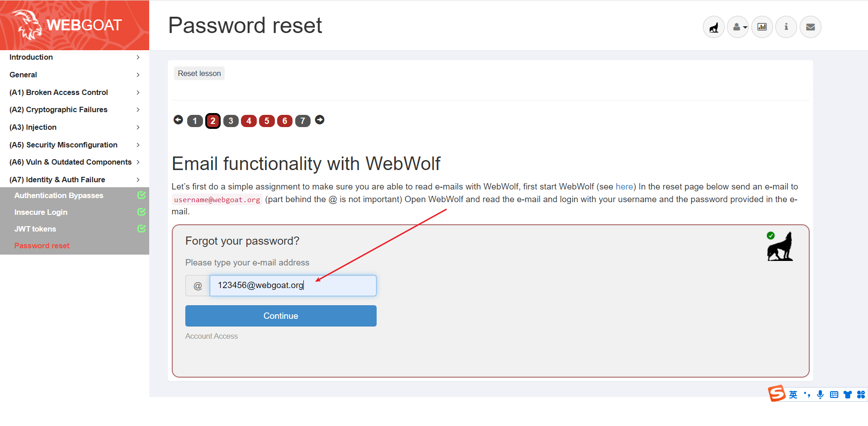Focus the e-mail address input field
868x426 pixels.
[293, 285]
